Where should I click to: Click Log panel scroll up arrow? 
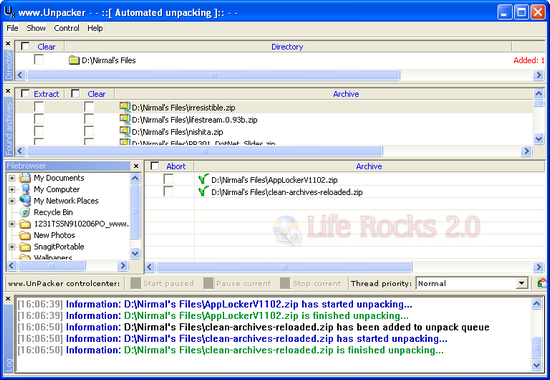tap(537, 303)
